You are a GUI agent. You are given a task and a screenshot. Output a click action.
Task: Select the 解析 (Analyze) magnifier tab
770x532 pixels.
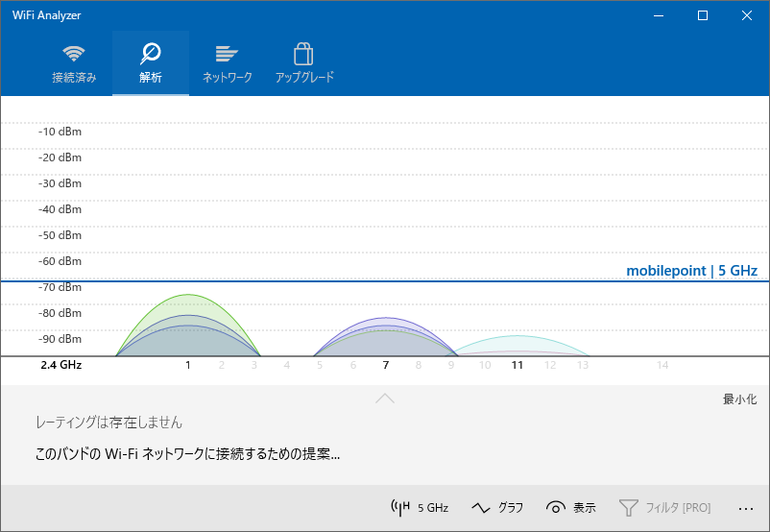pos(151,63)
